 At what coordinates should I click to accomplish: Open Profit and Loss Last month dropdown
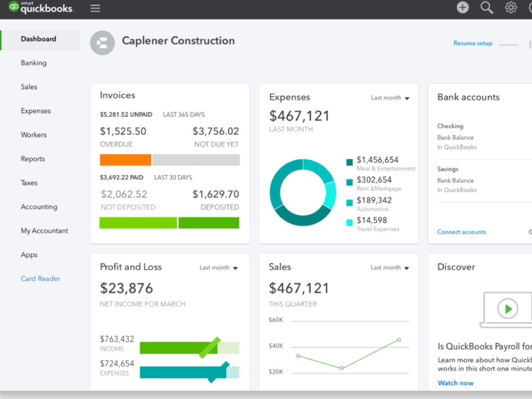219,268
